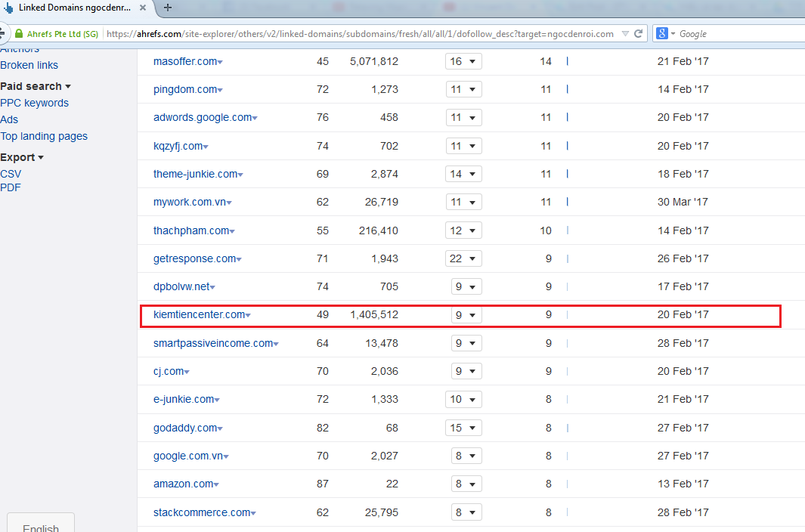Expand adwords.google.com links dropdown showing 11
Viewport: 805px width, 532px height.
[x=463, y=117]
